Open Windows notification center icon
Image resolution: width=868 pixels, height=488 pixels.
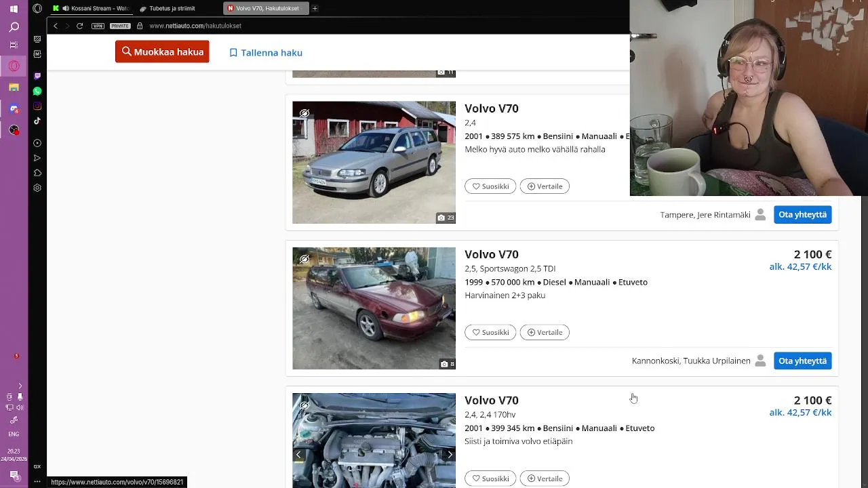(14, 475)
